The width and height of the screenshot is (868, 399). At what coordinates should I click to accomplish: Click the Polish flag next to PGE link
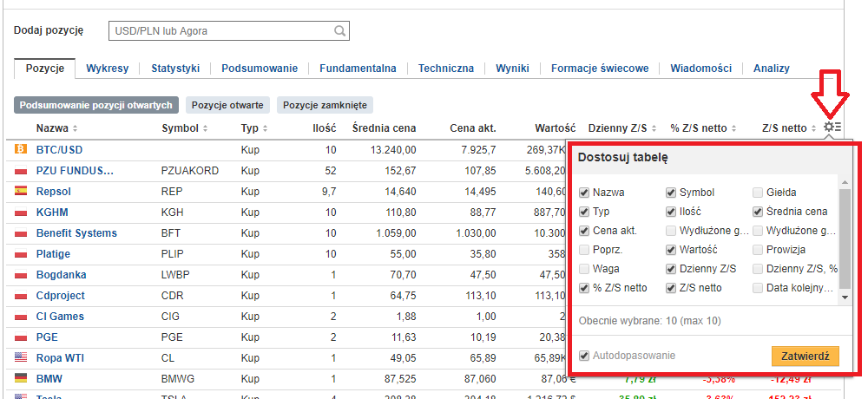click(21, 337)
